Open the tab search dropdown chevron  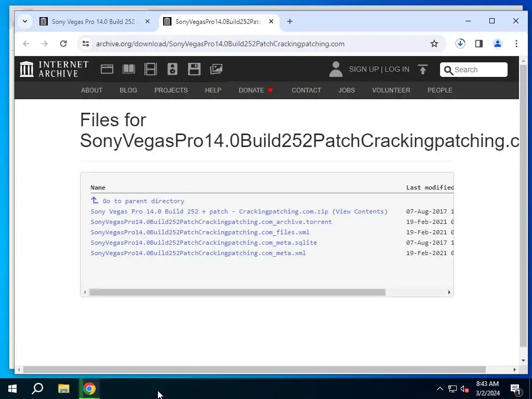pos(25,21)
